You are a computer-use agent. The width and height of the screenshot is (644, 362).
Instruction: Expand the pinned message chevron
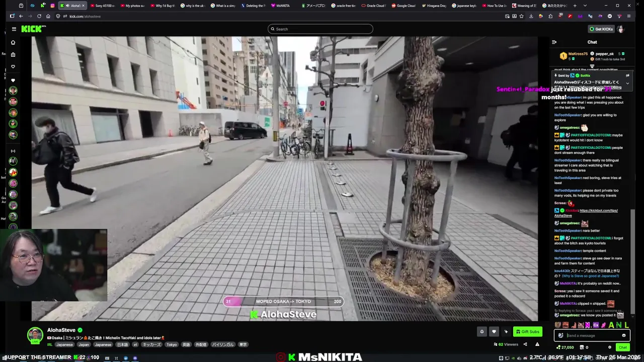tap(627, 83)
